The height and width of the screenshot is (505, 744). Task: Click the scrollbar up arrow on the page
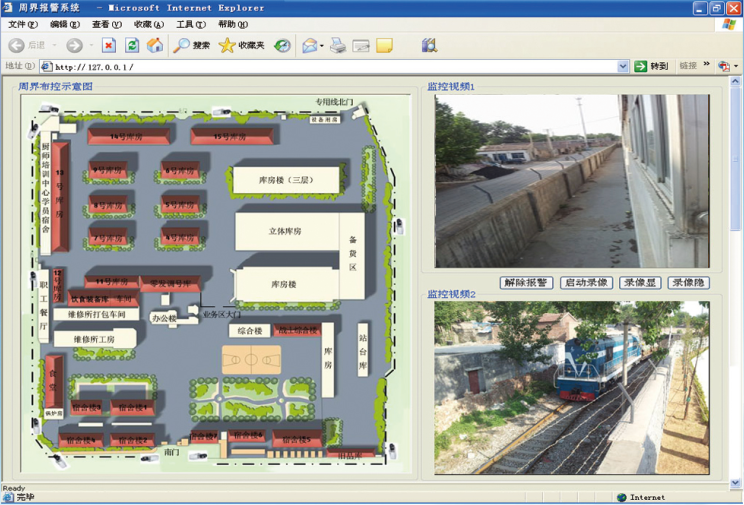click(x=735, y=81)
